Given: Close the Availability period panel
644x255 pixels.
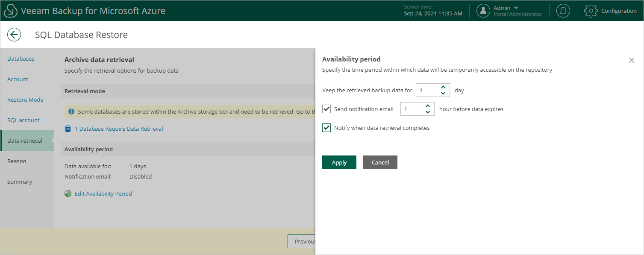Looking at the screenshot, I should click(x=632, y=60).
